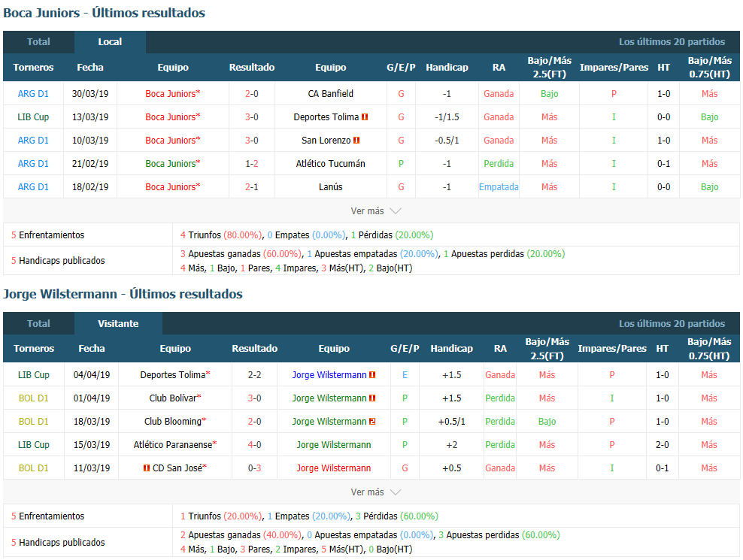Click the 1-2 result against Atlético Tucumán
This screenshot has width=743, height=560.
point(252,163)
